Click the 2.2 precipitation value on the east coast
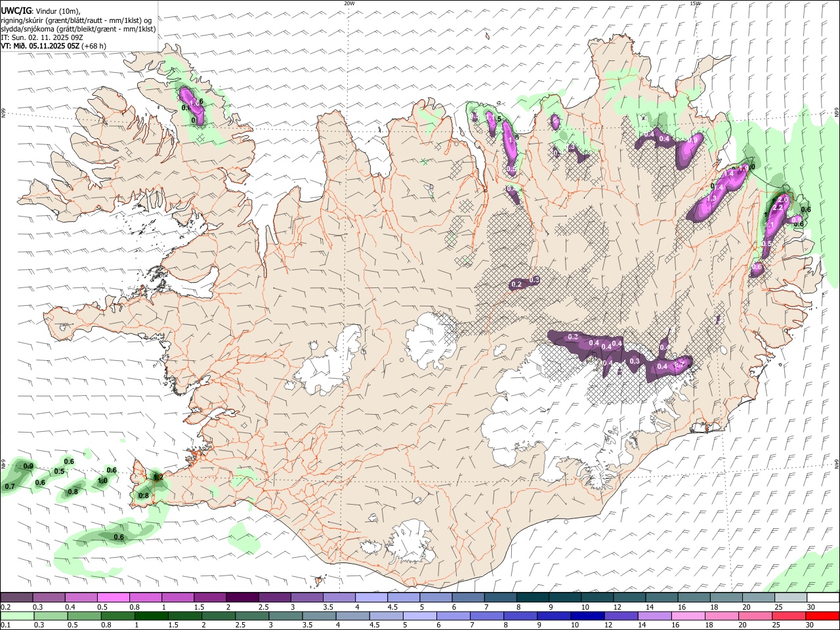840x630 pixels. pyautogui.click(x=778, y=207)
